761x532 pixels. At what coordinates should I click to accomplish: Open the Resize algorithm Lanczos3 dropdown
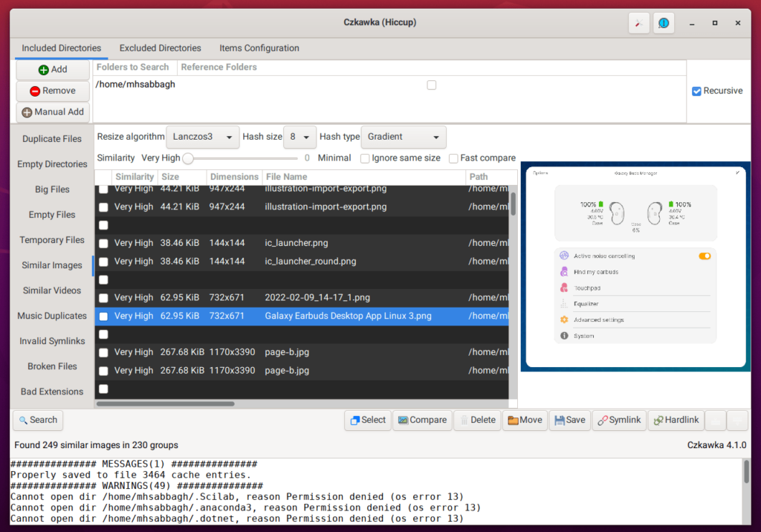point(202,137)
